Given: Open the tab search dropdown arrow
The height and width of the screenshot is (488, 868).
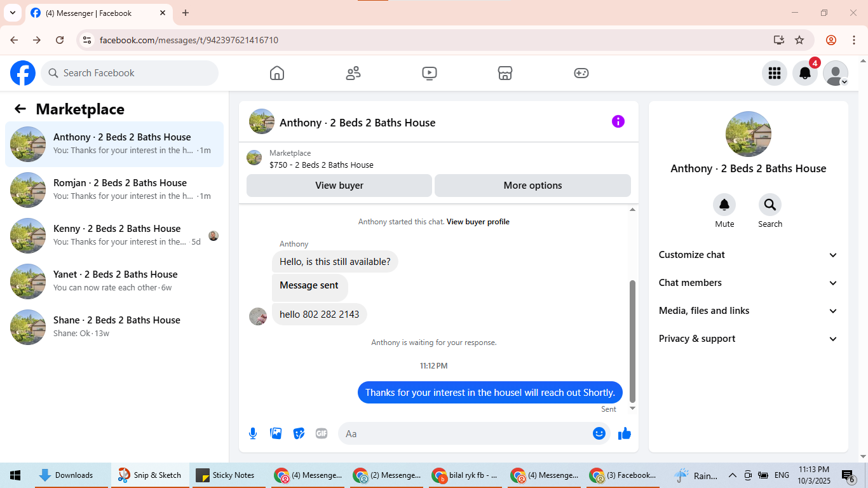Looking at the screenshot, I should coord(12,13).
